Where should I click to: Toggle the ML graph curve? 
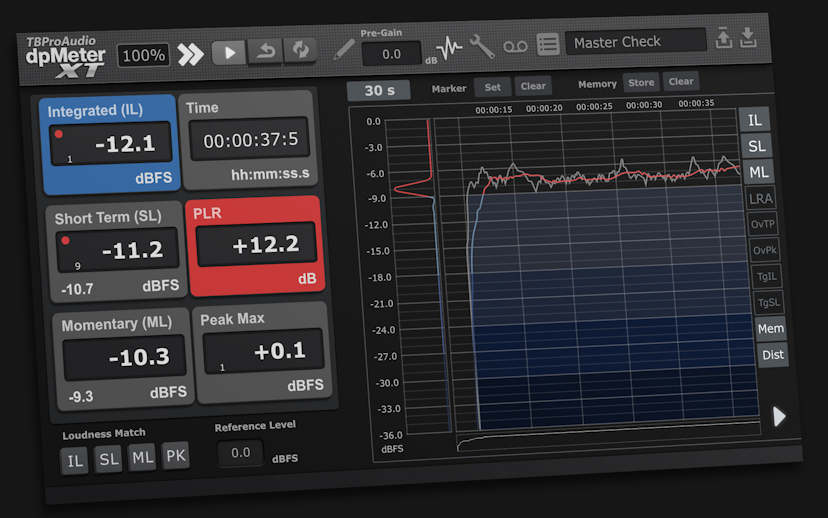(x=759, y=172)
